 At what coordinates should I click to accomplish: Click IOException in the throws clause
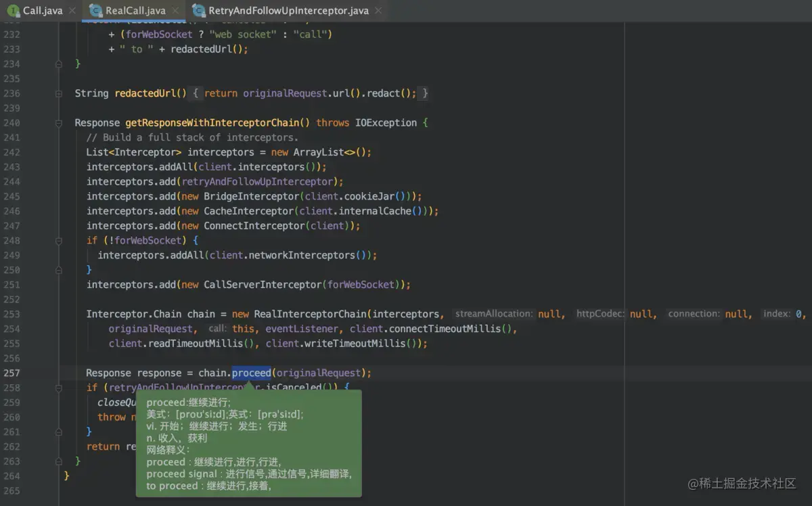[x=386, y=122]
